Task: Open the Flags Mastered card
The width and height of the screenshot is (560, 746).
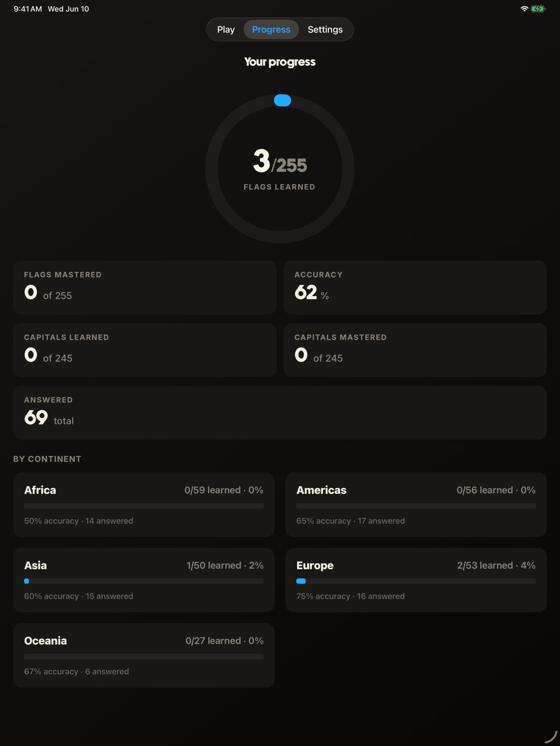Action: tap(145, 287)
